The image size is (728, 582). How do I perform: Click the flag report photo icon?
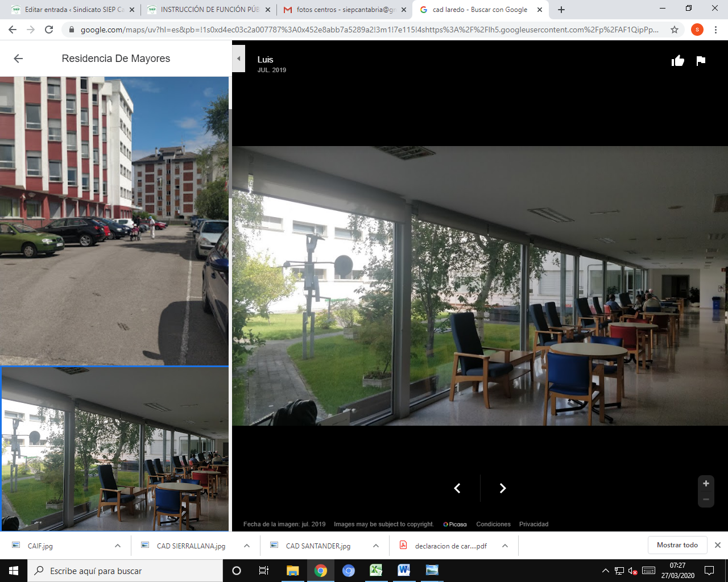[701, 61]
